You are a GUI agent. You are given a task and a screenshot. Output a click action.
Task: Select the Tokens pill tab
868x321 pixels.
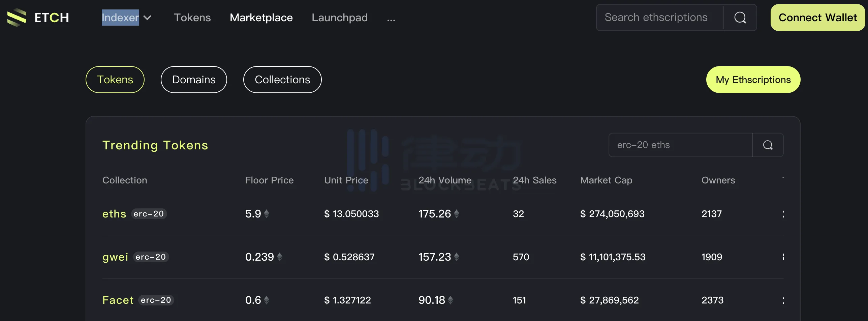coord(115,80)
